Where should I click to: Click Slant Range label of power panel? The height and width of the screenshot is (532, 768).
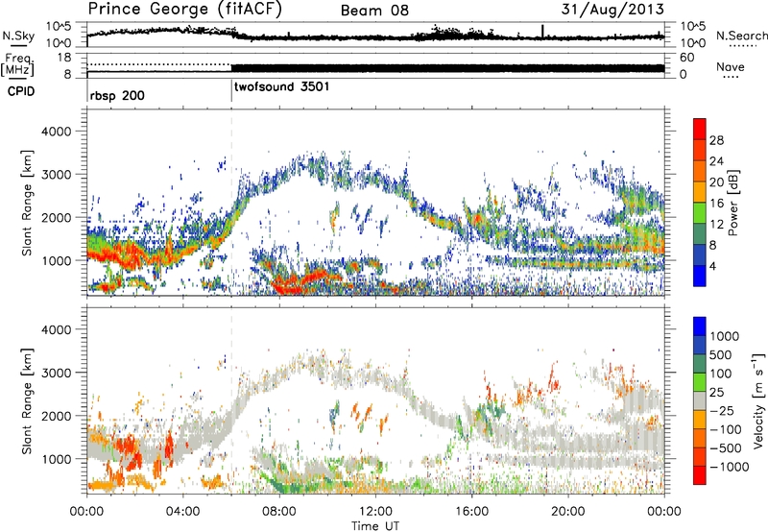[x=27, y=203]
